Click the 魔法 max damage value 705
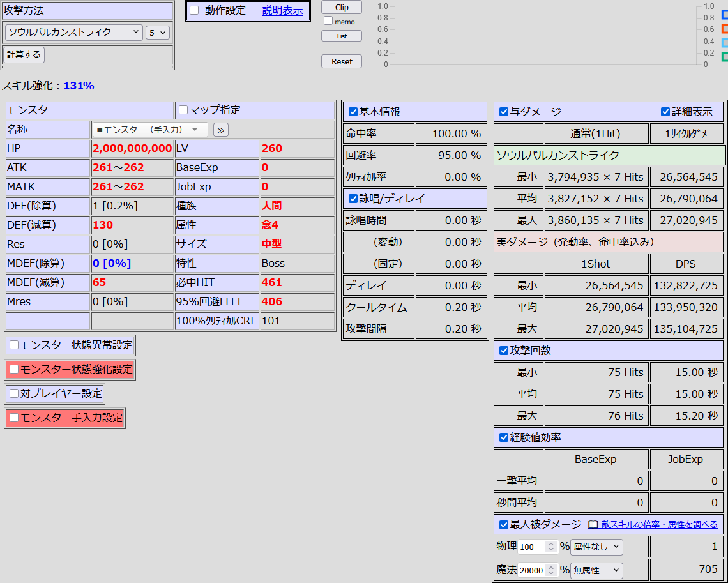Viewport: 728px width, 583px height. (686, 570)
